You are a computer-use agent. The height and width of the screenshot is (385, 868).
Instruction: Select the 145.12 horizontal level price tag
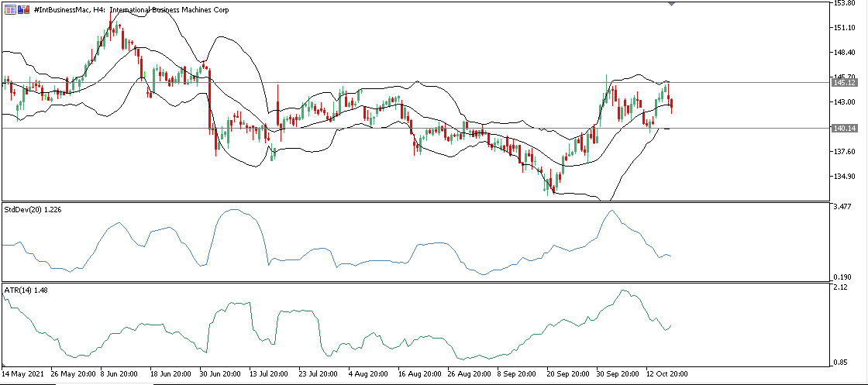point(846,82)
